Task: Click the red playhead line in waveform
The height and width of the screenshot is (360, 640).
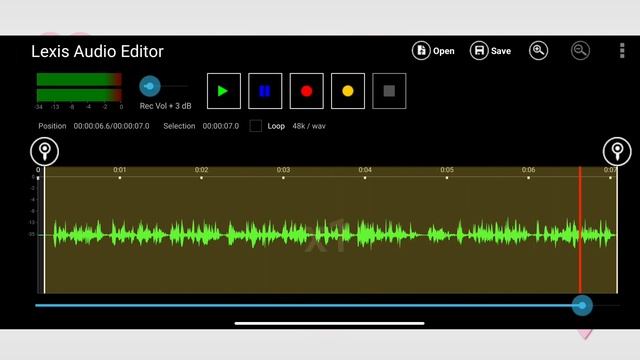Action: [580, 230]
